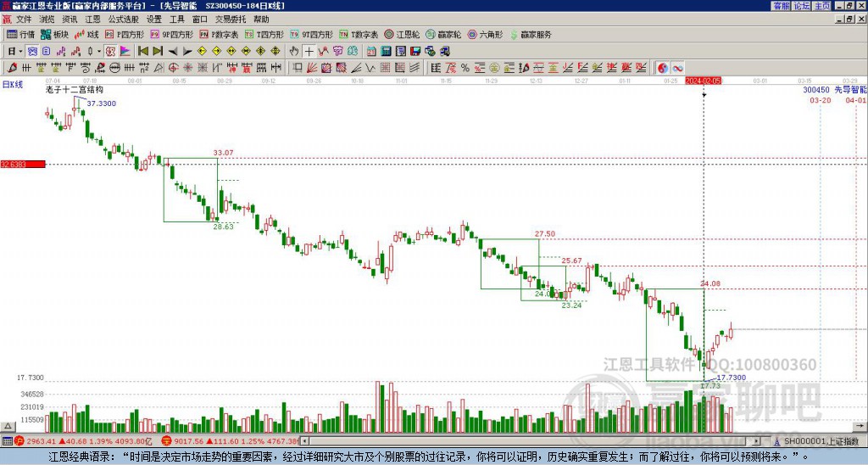Toggle the crosshair cursor tool
The image size is (868, 465).
pyautogui.click(x=309, y=52)
